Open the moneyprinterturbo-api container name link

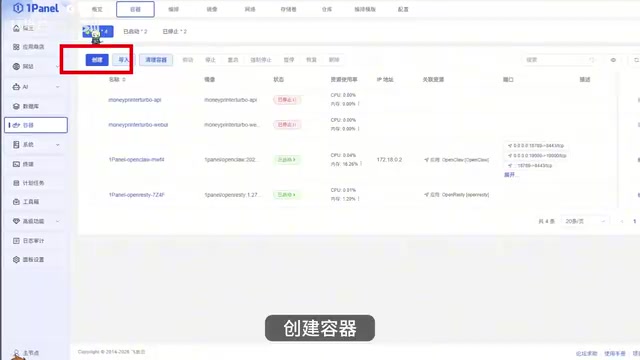[x=135, y=100]
